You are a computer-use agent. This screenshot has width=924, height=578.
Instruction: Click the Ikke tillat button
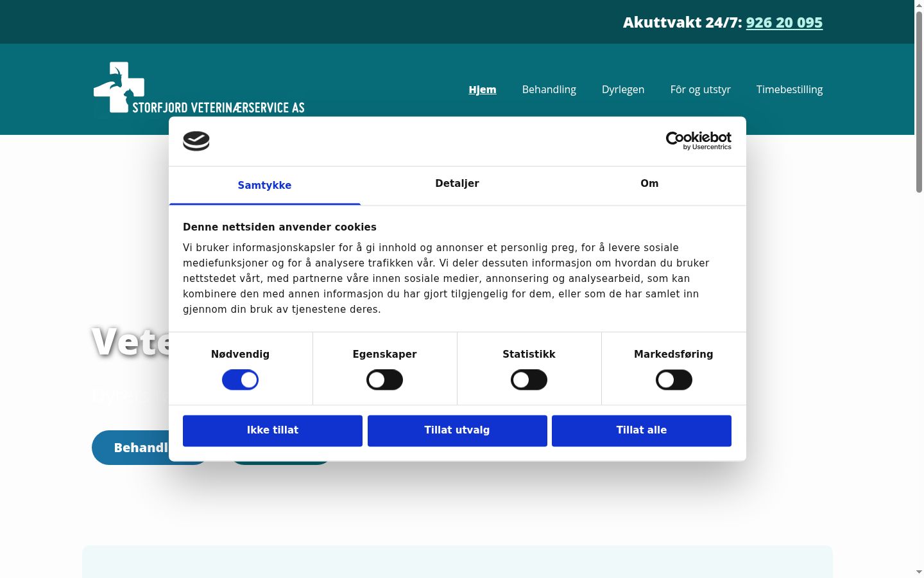pyautogui.click(x=273, y=430)
